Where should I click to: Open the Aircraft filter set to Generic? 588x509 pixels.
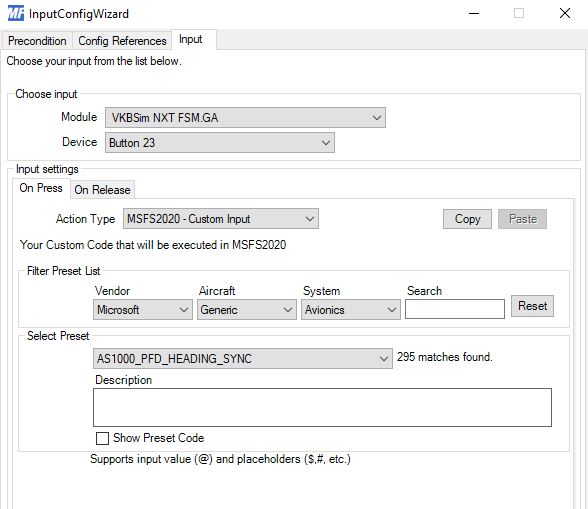click(247, 310)
